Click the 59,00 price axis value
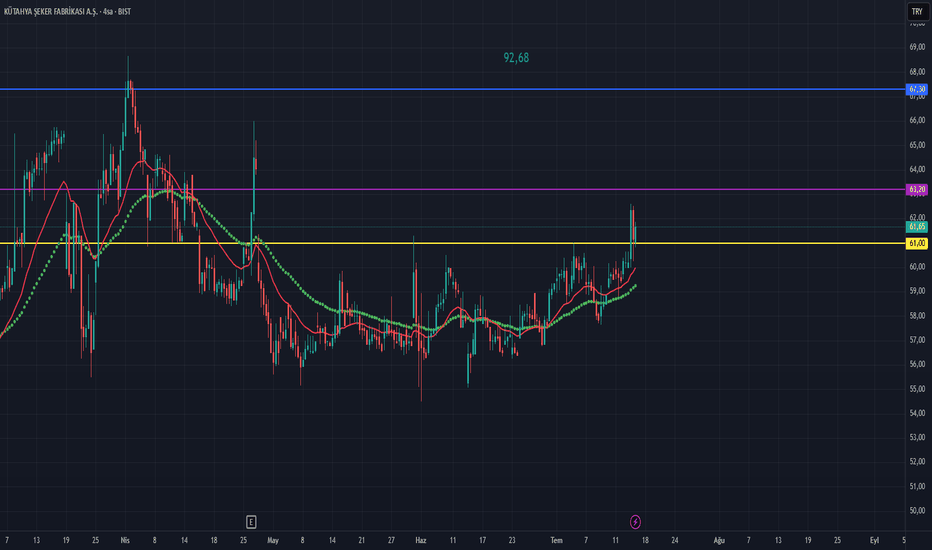Viewport: 932px width, 550px height. 917,291
